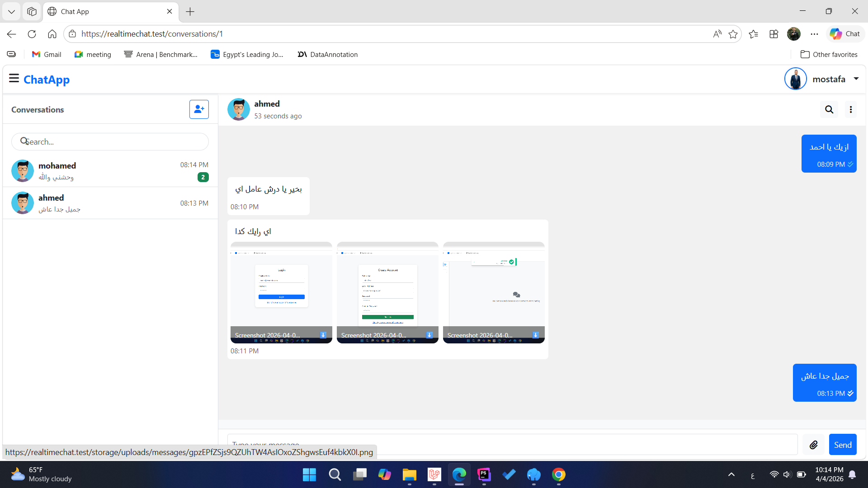
Task: Toggle the favorites star for this page
Action: [733, 34]
